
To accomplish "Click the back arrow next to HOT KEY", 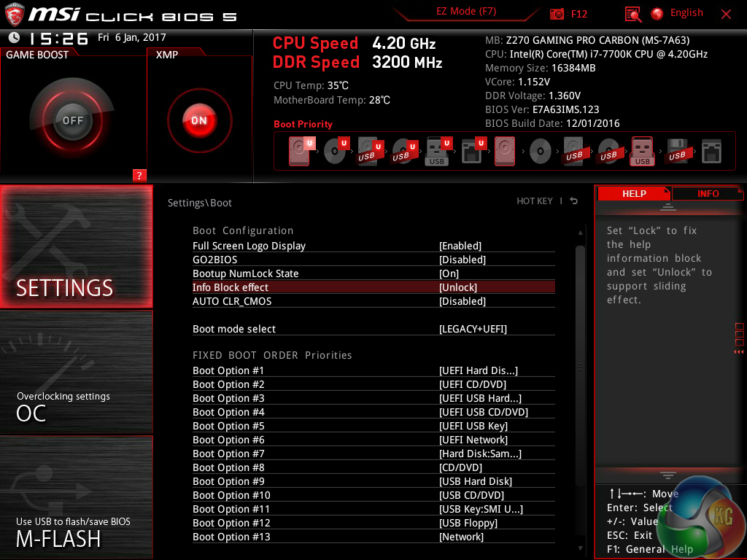I will click(x=574, y=201).
